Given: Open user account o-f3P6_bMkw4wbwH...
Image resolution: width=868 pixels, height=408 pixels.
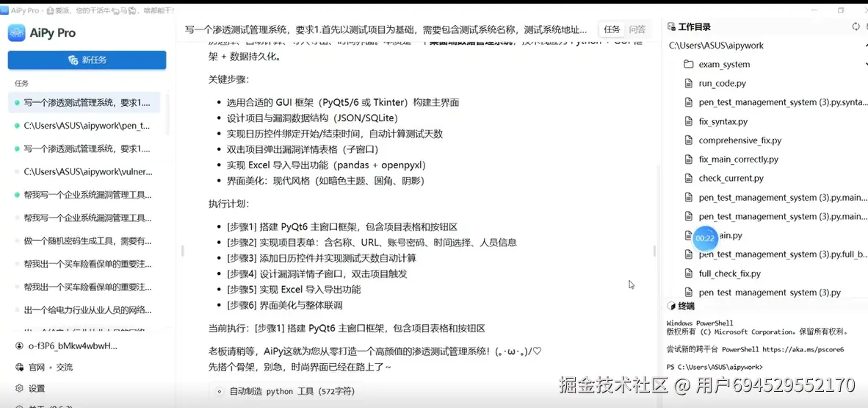Looking at the screenshot, I should pyautogui.click(x=73, y=346).
